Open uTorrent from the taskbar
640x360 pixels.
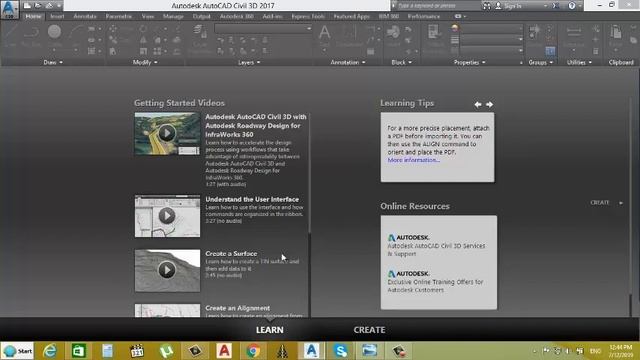click(x=166, y=351)
